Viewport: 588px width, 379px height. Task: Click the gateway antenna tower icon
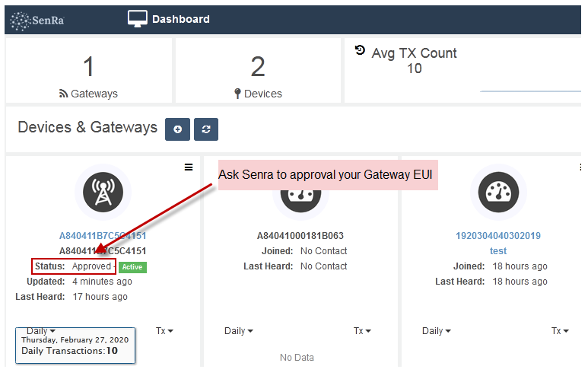[103, 192]
